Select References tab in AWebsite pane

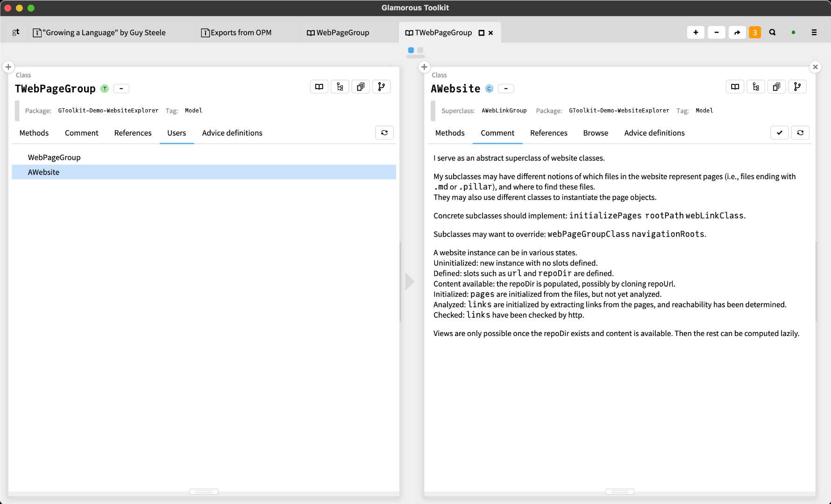[548, 133]
